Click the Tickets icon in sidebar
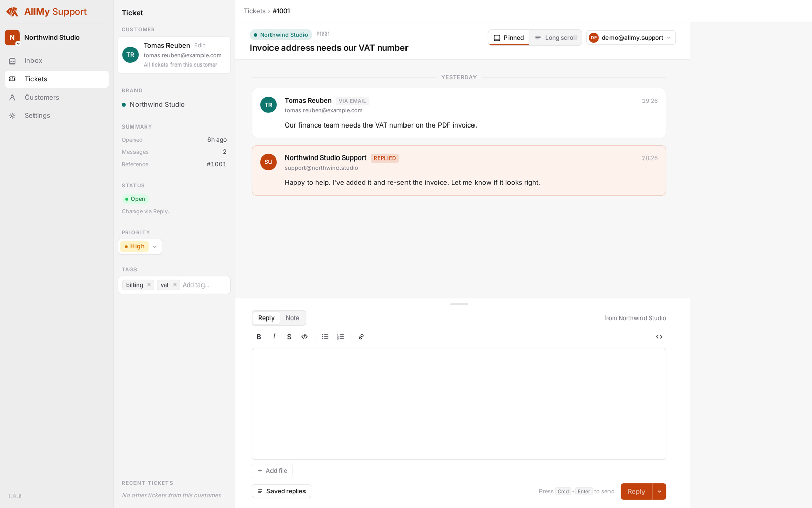Screen dimensions: 812x508 point(12,79)
